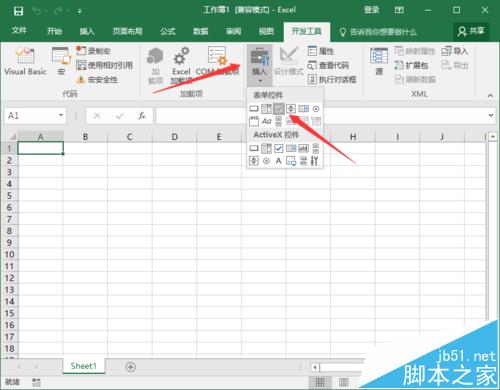Open the 加载项 add-ins store button
This screenshot has height=390, width=500.
pos(155,65)
